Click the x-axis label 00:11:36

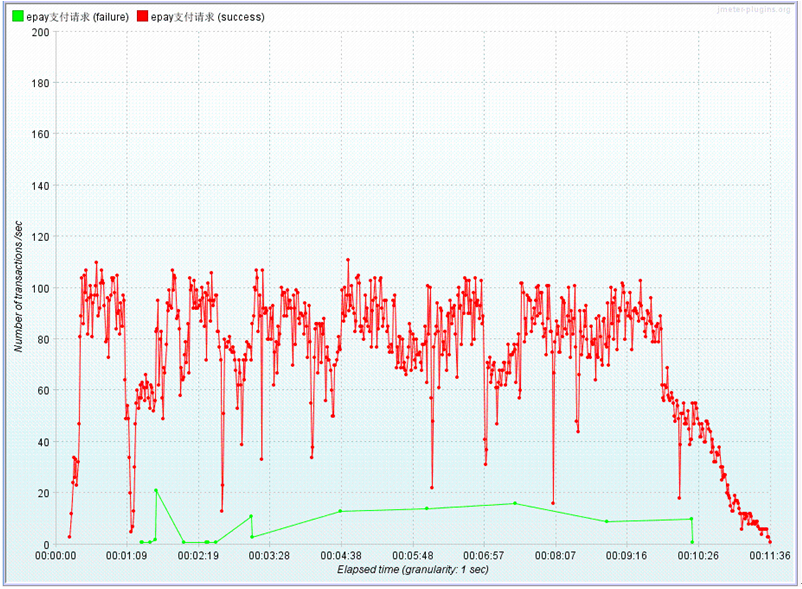[770, 556]
